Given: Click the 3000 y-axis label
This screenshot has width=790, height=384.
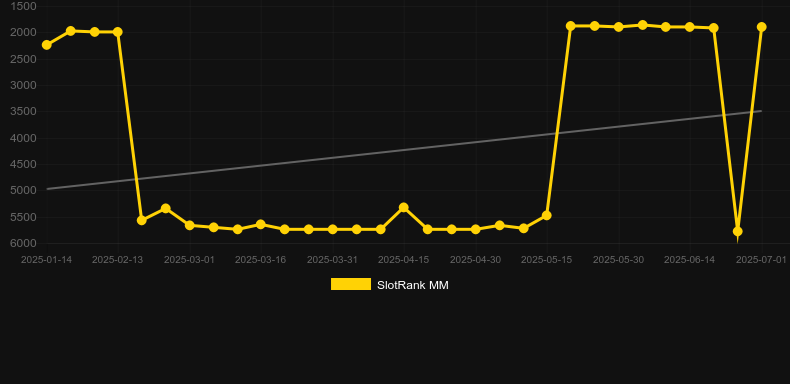Looking at the screenshot, I should click(x=23, y=85).
